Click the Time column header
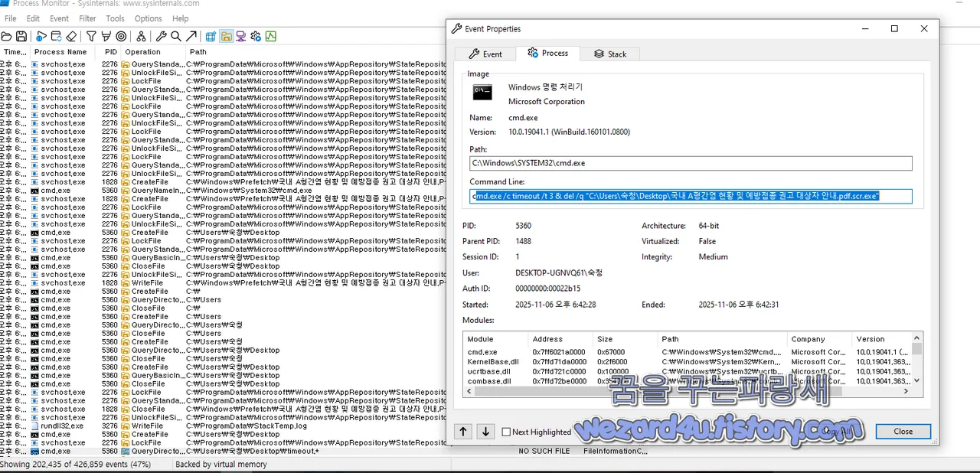 coord(15,52)
